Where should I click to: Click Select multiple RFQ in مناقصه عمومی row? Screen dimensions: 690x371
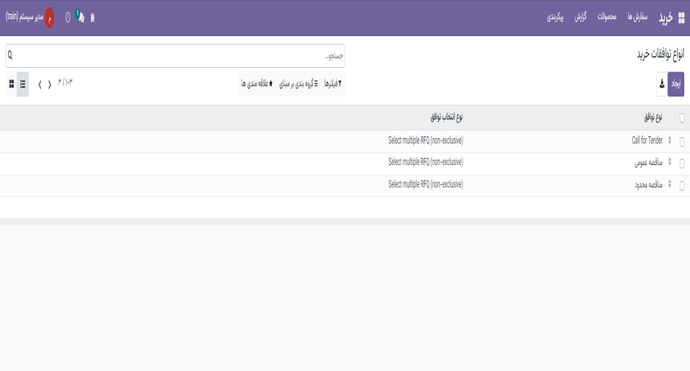click(x=426, y=162)
